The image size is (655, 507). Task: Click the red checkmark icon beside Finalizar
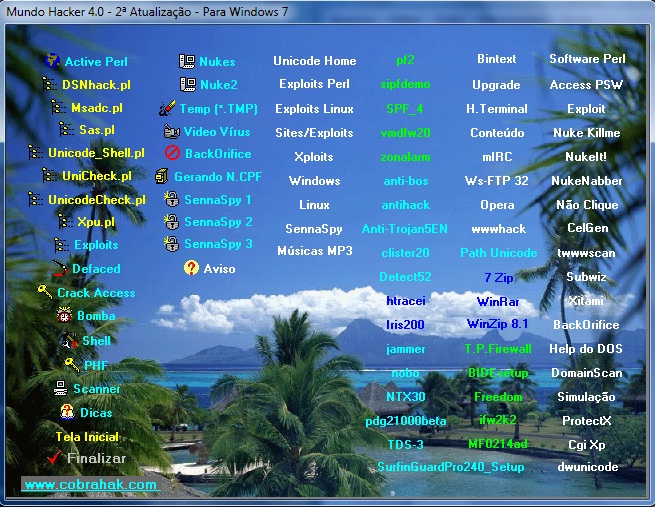tap(54, 458)
